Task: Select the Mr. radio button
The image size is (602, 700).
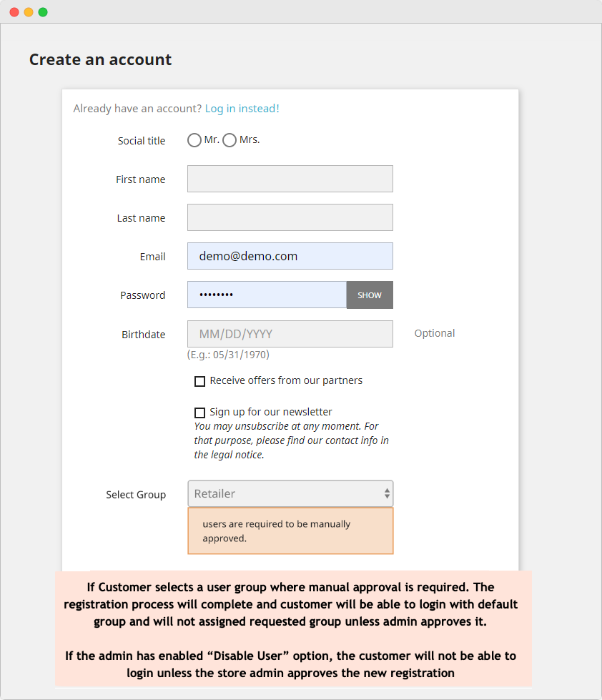Action: [194, 140]
